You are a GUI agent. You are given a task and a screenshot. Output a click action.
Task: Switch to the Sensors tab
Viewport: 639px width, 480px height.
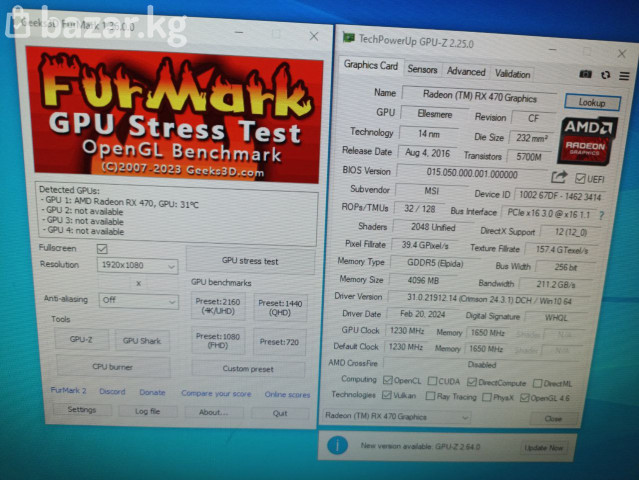(x=422, y=70)
